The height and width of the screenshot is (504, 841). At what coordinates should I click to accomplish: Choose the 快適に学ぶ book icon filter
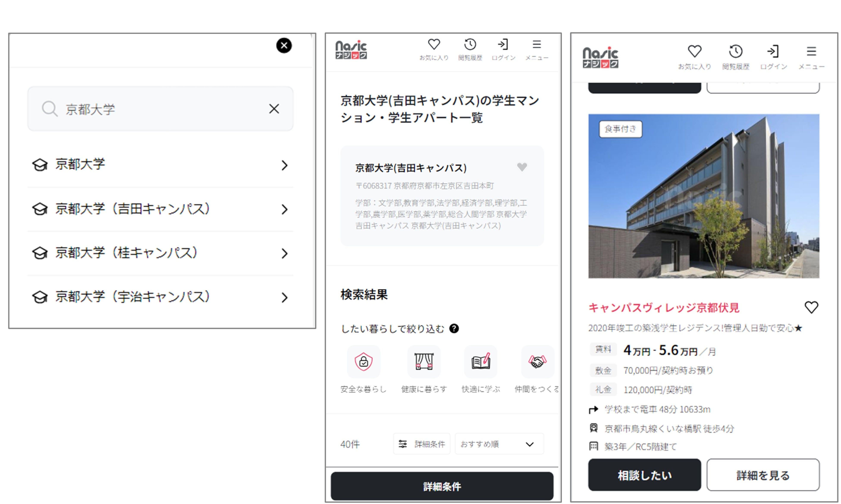[480, 361]
